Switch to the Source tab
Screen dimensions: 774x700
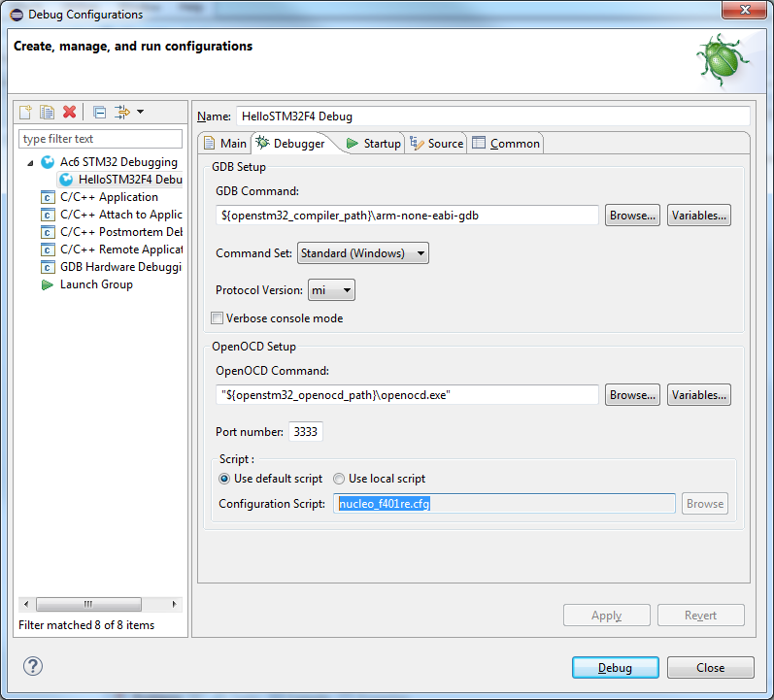pos(436,144)
